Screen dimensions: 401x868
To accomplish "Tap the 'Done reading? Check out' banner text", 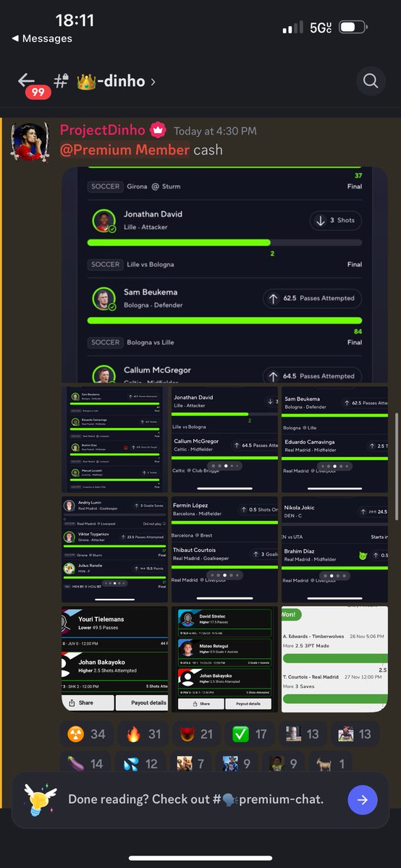I will pyautogui.click(x=195, y=799).
